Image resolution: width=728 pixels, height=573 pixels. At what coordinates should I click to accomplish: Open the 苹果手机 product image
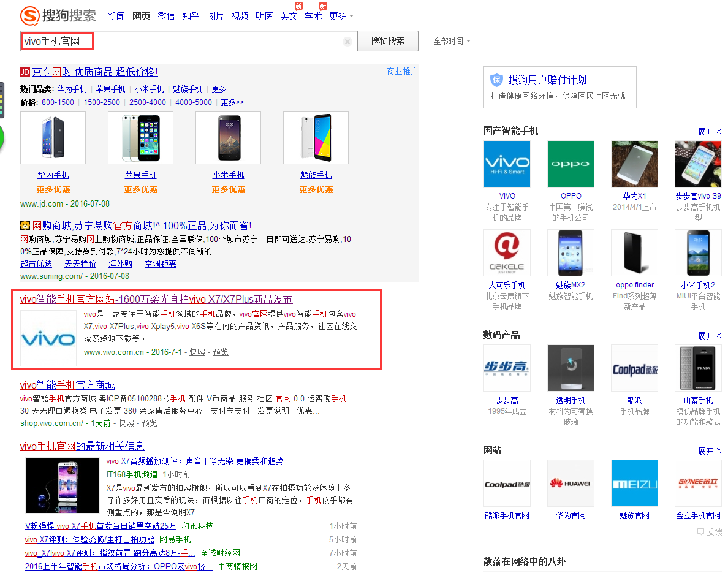coord(141,137)
